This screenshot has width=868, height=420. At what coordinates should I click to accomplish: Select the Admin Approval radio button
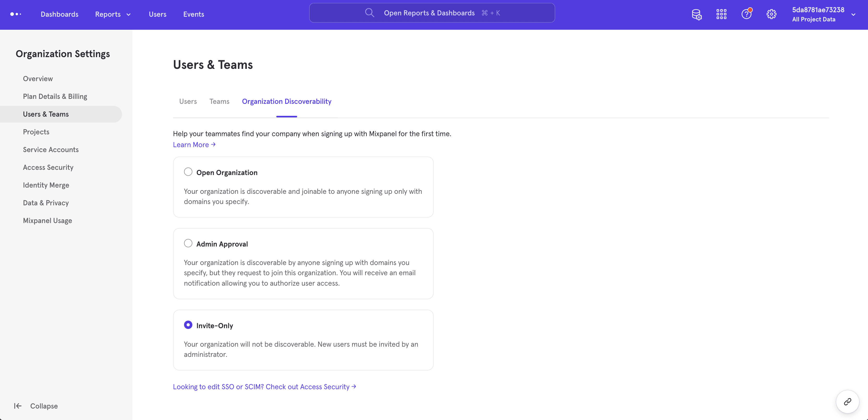[188, 243]
